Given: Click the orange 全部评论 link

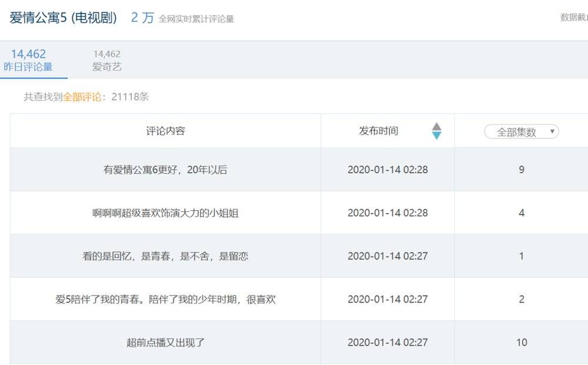Looking at the screenshot, I should point(82,97).
